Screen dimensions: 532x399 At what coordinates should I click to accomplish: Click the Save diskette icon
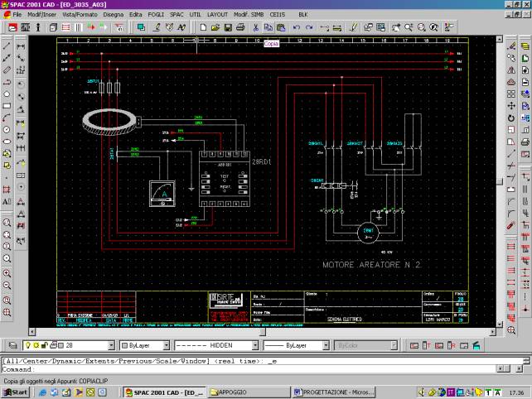click(x=227, y=27)
